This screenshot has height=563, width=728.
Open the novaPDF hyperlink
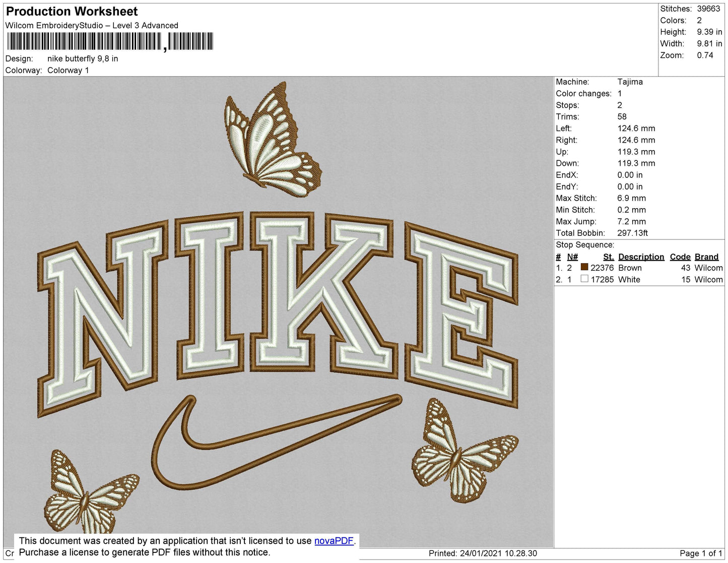point(334,541)
